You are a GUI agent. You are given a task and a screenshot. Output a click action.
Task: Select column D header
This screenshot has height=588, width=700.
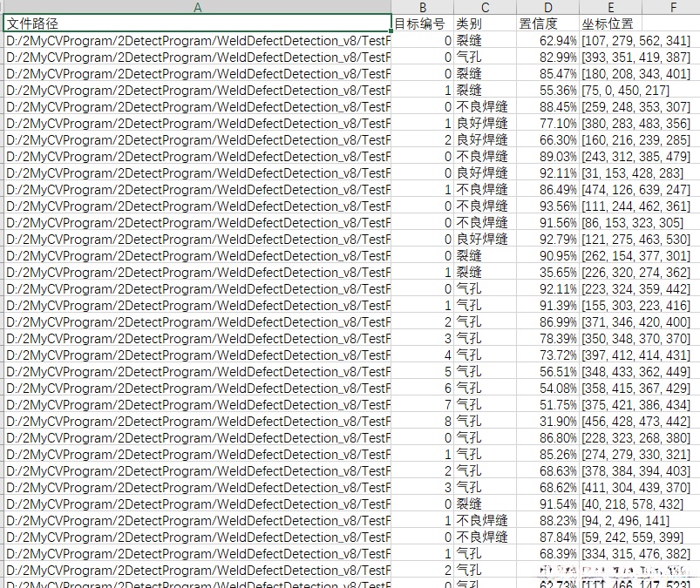click(548, 7)
